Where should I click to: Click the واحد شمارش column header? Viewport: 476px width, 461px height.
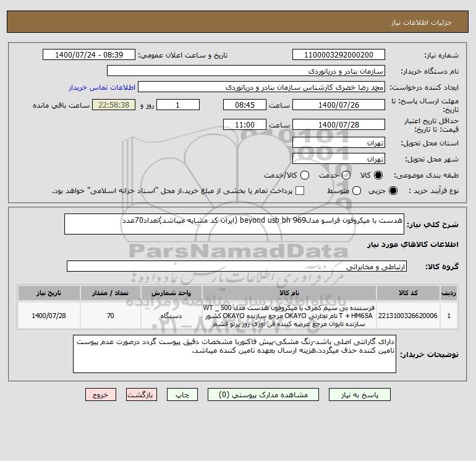171,293
